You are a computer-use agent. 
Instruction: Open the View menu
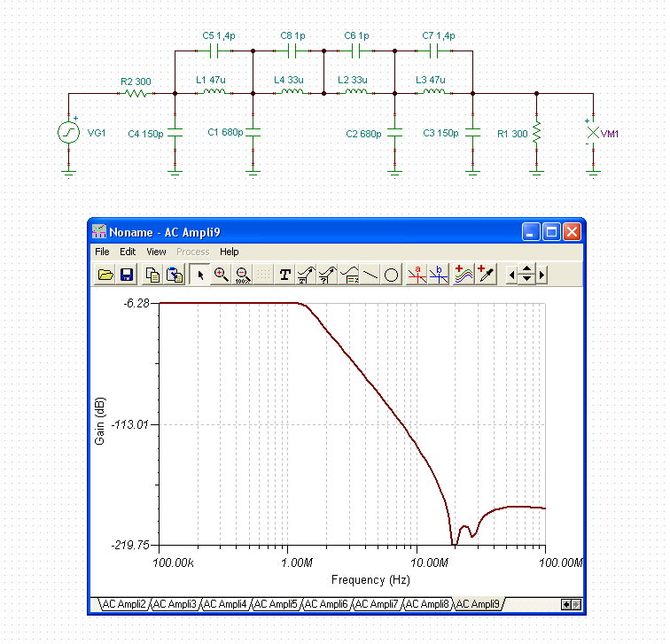tap(156, 252)
